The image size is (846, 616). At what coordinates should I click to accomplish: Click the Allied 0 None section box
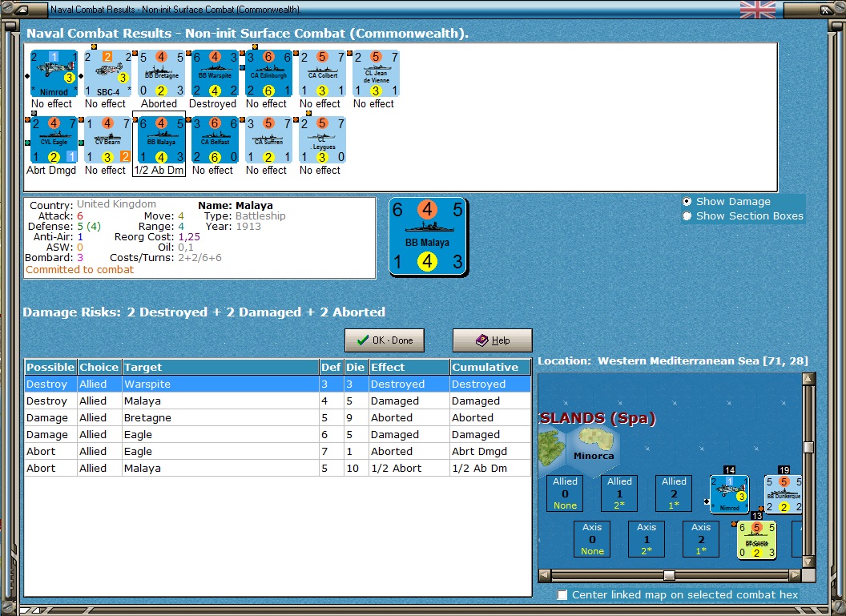565,493
